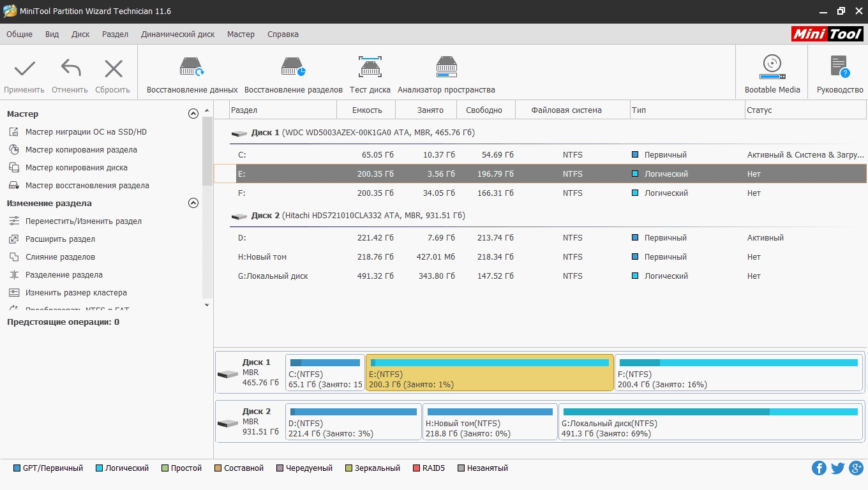Image resolution: width=868 pixels, height=490 pixels.
Task: Open the Вид menu
Action: tap(52, 34)
